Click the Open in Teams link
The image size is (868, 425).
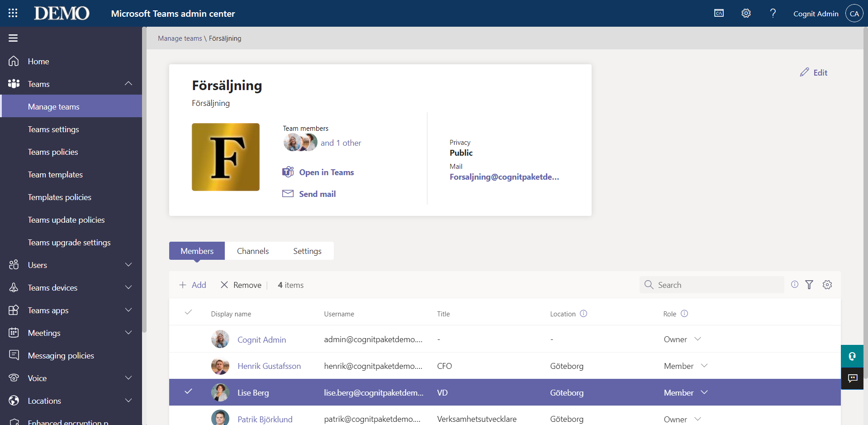coord(326,172)
